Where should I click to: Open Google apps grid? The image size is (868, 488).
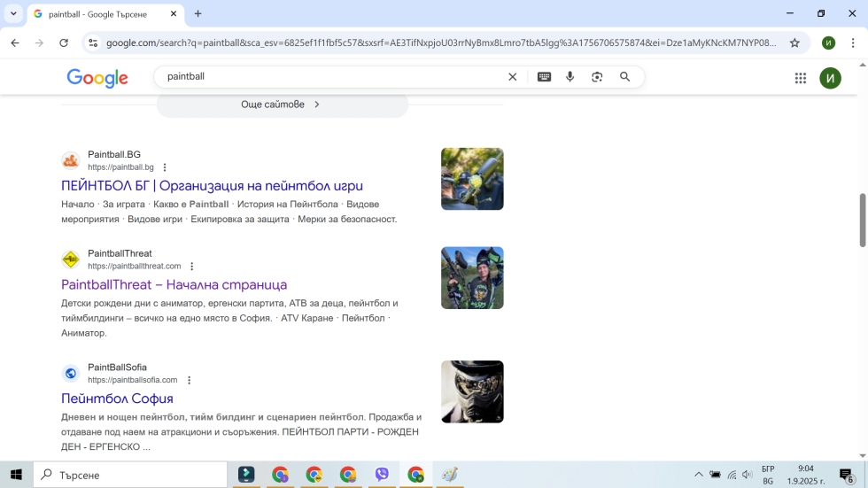click(x=801, y=78)
